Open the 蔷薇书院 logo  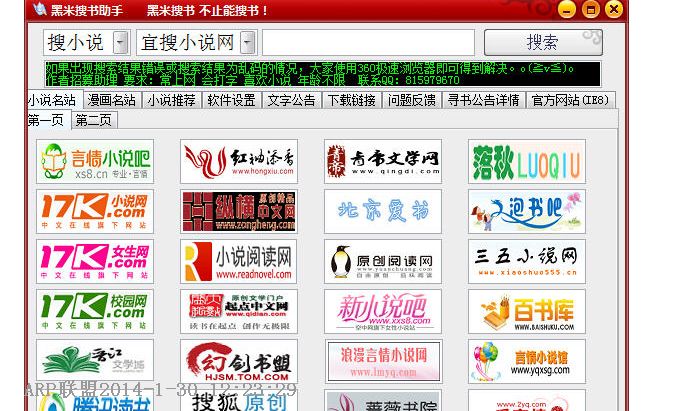point(383,400)
